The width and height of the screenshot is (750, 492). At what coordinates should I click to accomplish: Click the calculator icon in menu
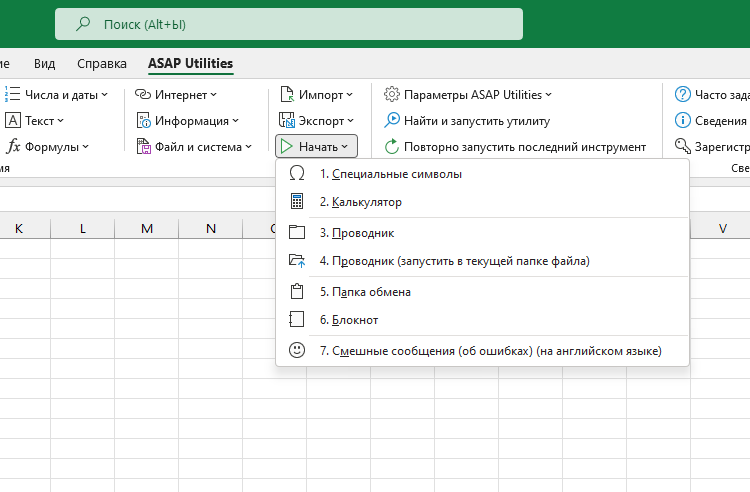point(297,201)
